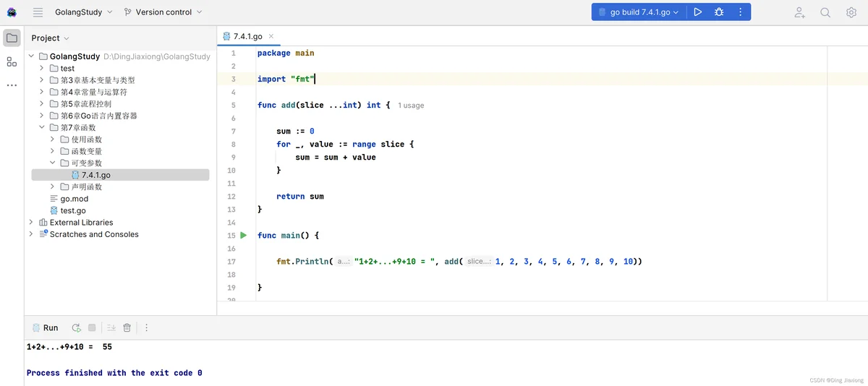Click the GoLand application logo icon
Image resolution: width=868 pixels, height=386 pixels.
12,12
